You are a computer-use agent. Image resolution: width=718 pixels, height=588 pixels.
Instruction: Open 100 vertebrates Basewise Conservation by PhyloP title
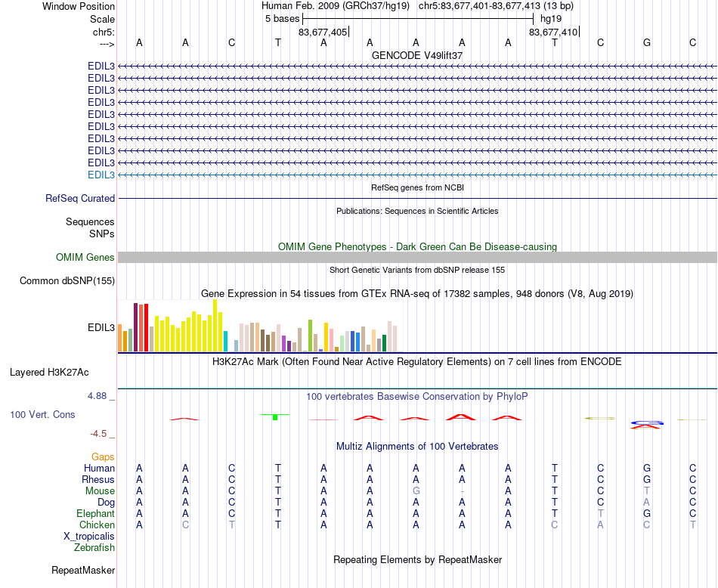[417, 397]
